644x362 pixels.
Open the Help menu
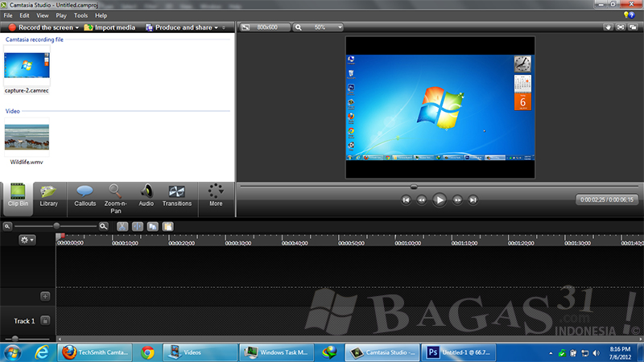pos(101,15)
